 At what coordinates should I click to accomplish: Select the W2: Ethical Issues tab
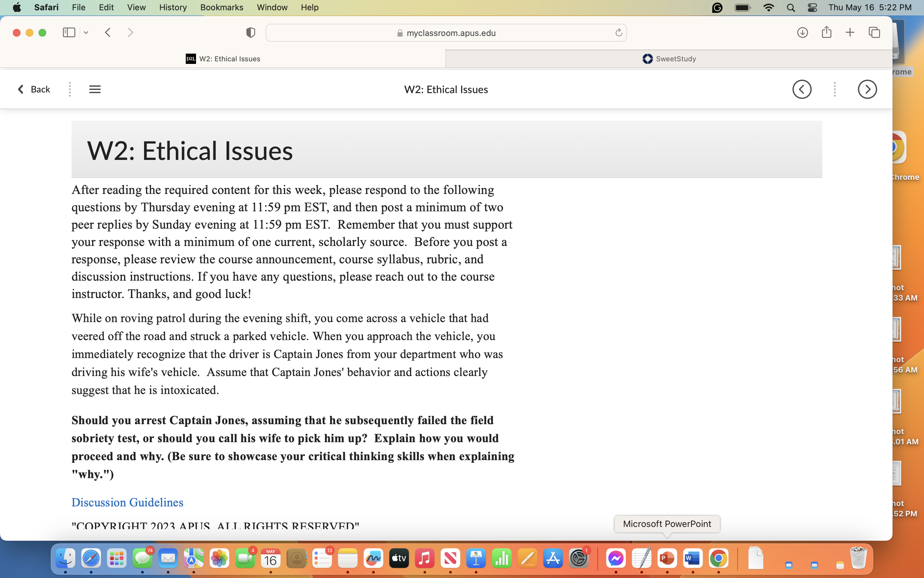223,59
